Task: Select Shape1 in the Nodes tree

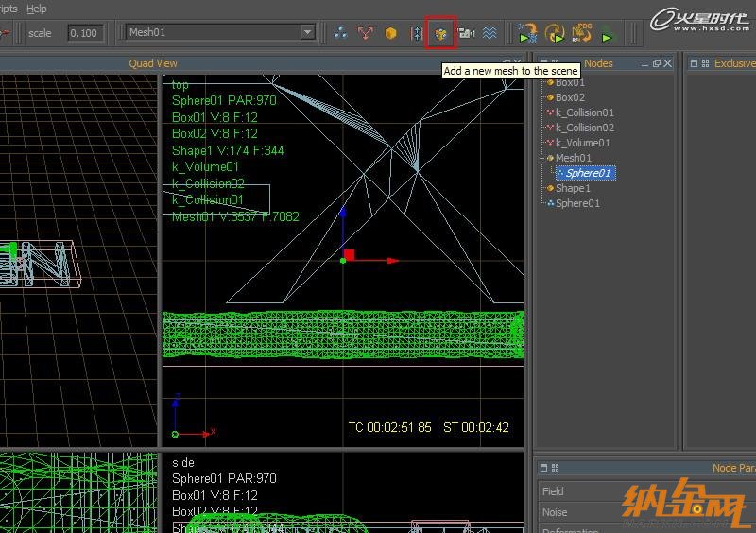Action: (x=573, y=188)
